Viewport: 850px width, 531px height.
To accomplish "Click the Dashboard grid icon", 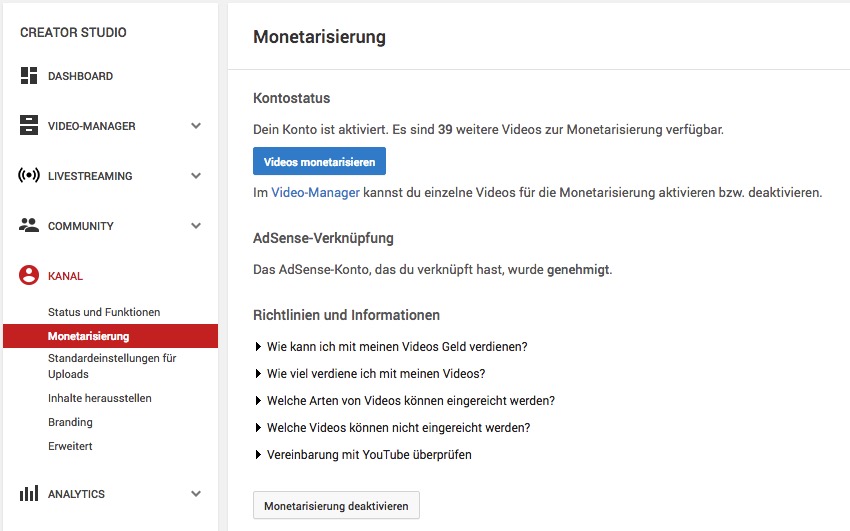I will tap(29, 76).
